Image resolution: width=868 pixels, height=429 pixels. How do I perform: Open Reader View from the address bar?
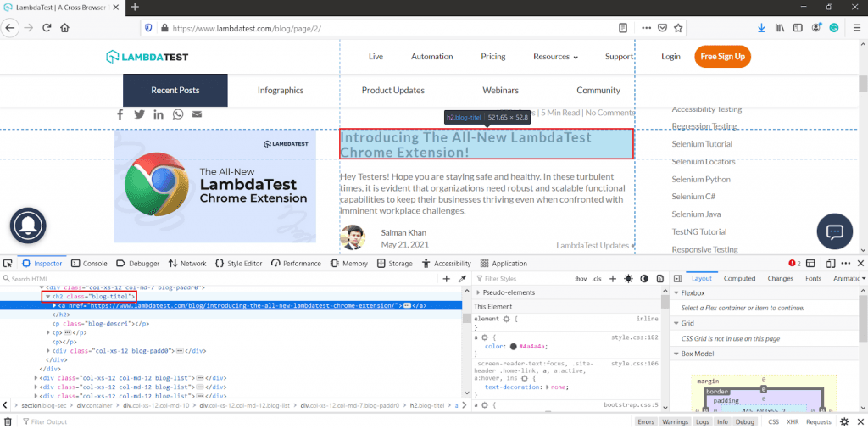pyautogui.click(x=623, y=27)
